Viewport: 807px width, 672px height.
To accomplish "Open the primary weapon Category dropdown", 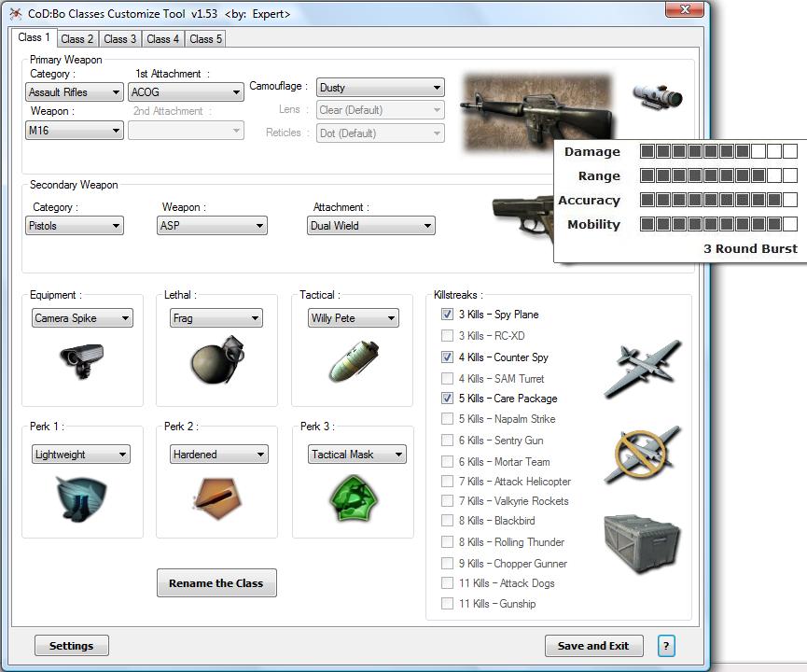I will 75,92.
